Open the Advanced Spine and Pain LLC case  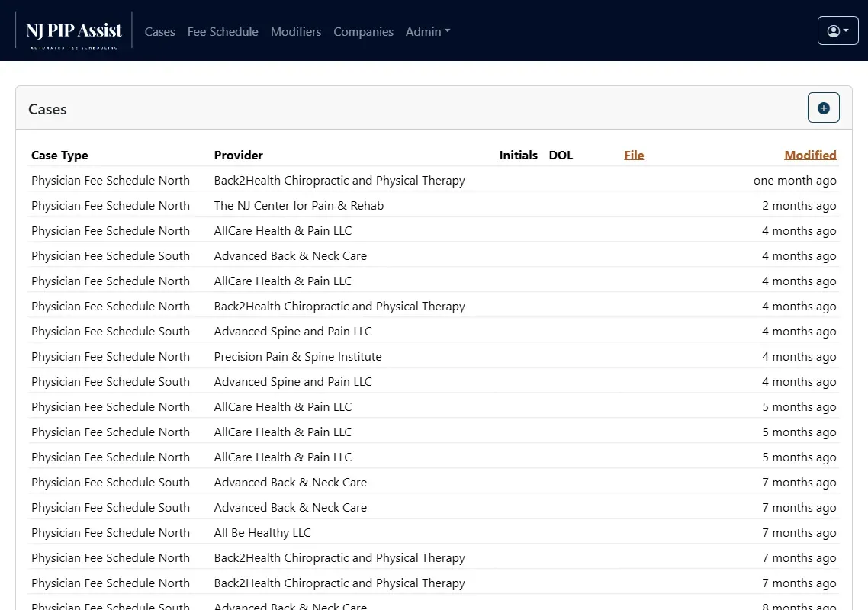point(293,331)
